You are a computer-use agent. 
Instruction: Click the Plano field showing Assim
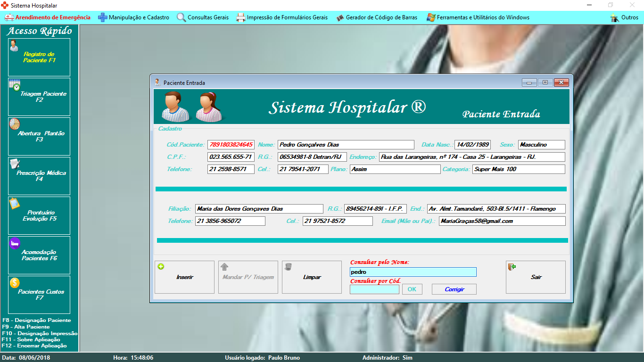coord(395,169)
